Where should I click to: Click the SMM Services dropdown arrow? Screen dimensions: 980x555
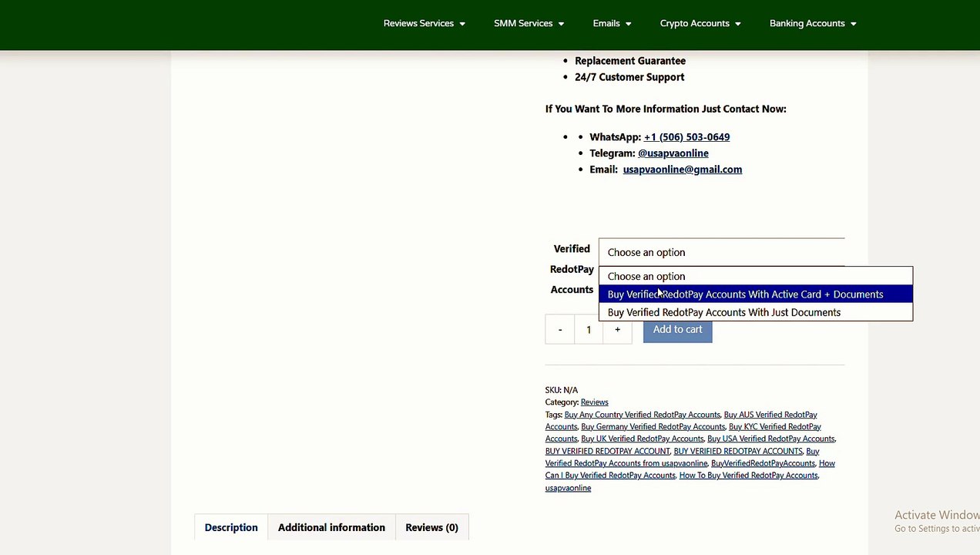coord(561,24)
